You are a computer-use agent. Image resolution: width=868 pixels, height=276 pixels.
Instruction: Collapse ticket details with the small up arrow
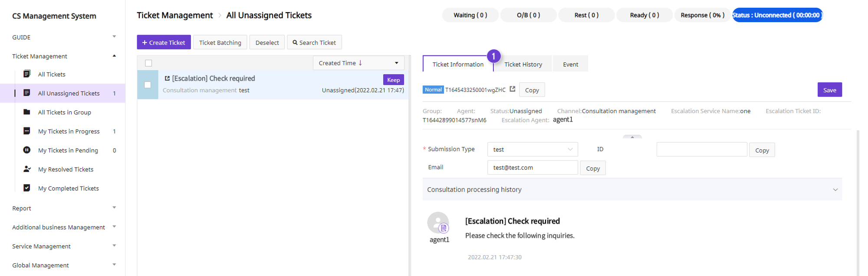pyautogui.click(x=632, y=137)
